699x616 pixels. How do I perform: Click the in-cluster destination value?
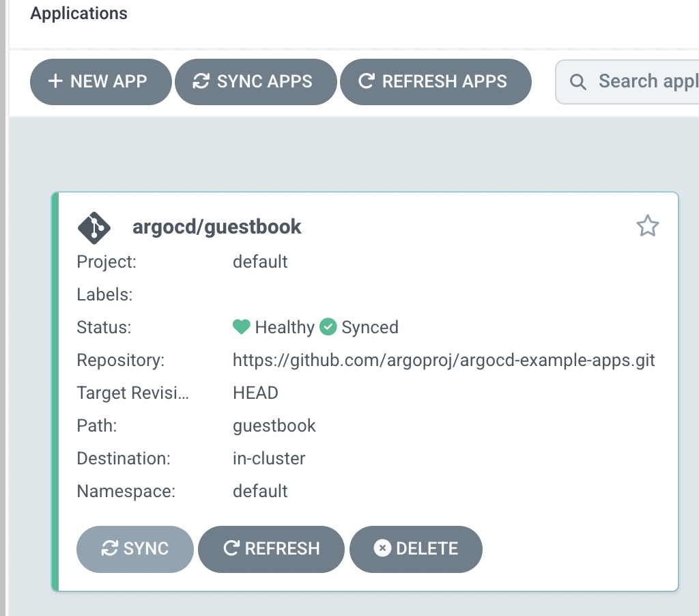click(x=269, y=458)
